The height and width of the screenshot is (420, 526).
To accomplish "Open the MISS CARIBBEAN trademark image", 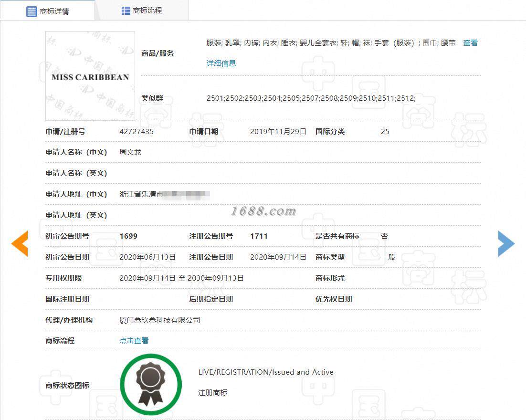I will tap(90, 76).
